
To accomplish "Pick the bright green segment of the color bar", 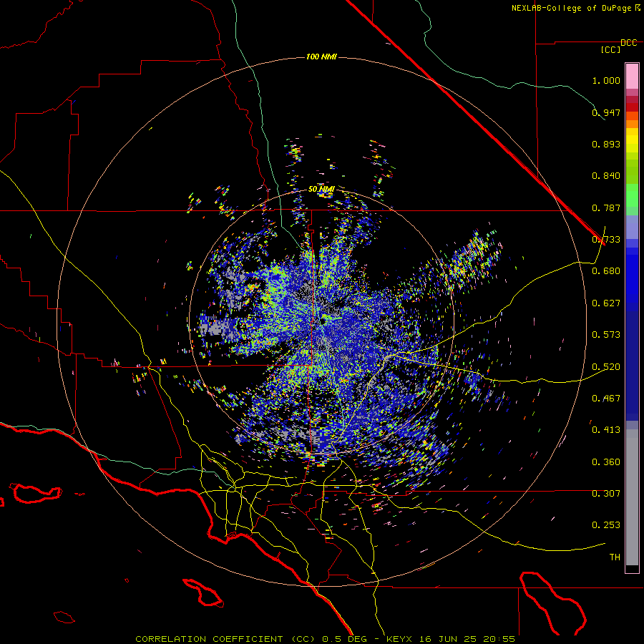I will pyautogui.click(x=632, y=195).
